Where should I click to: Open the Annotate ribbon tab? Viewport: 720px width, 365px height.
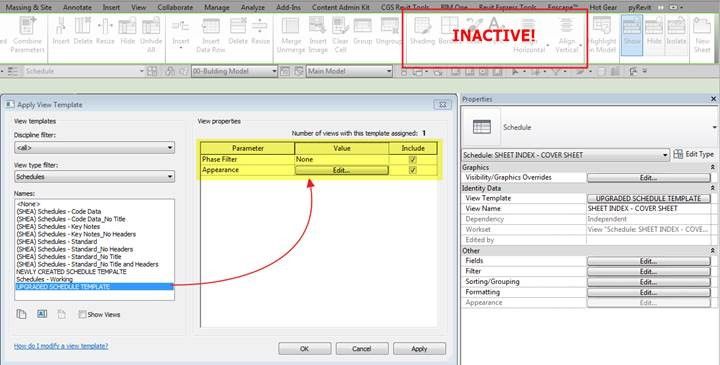[x=77, y=7]
